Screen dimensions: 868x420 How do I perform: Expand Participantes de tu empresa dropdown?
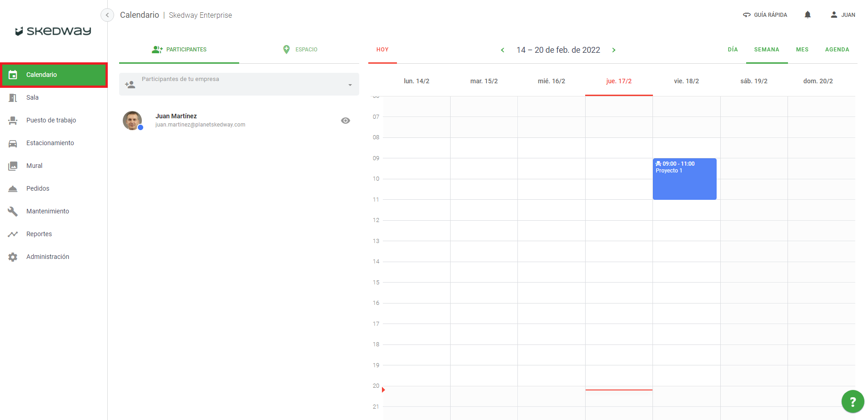tap(350, 85)
